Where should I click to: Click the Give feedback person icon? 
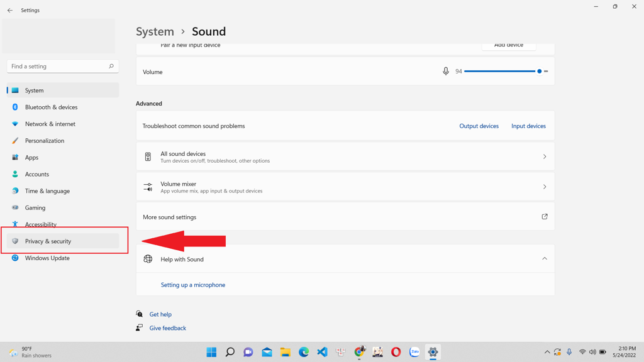click(140, 327)
